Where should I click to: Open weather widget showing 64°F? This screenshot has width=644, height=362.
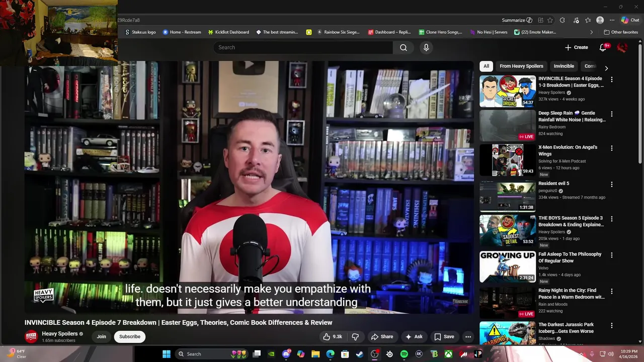17,354
